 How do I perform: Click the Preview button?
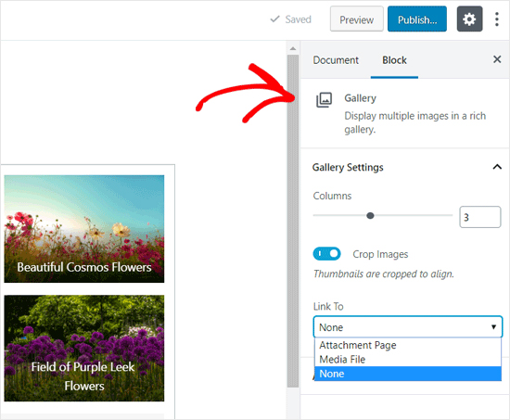(356, 19)
